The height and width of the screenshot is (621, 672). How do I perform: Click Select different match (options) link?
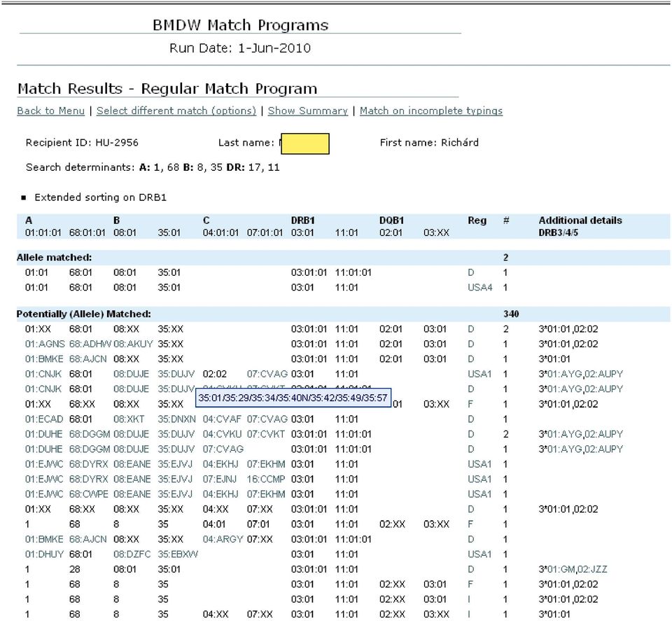176,111
